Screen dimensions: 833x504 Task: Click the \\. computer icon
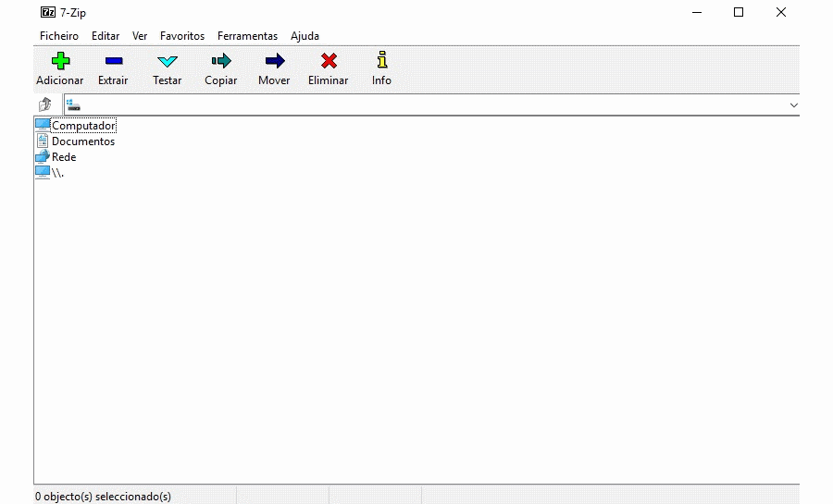click(43, 172)
